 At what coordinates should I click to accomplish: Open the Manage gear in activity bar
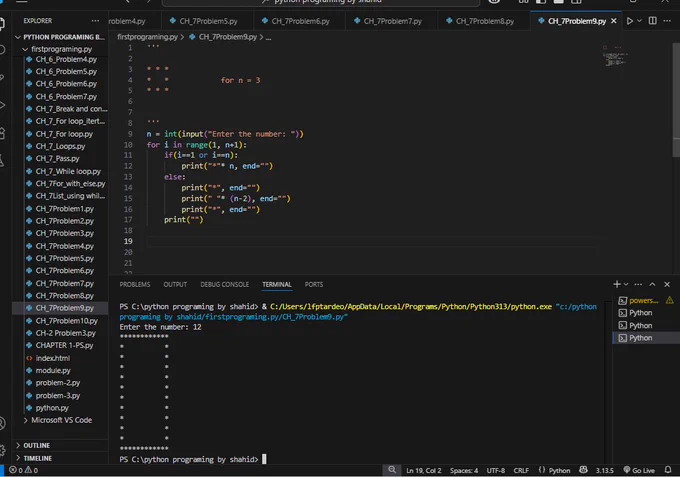(x=2, y=450)
